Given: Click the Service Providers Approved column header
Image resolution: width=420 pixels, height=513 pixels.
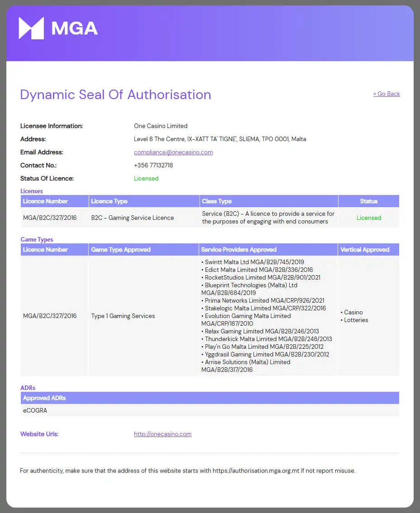Looking at the screenshot, I should [268, 250].
